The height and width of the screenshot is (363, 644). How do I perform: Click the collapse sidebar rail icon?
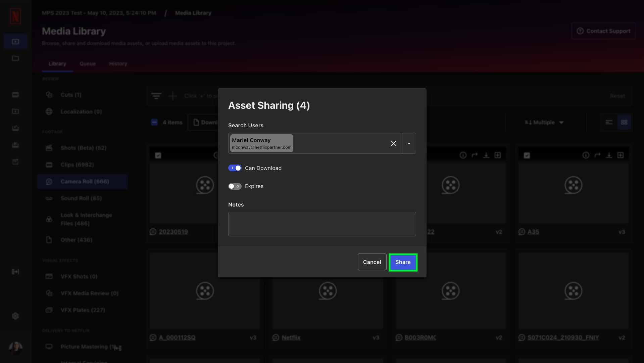(15, 272)
